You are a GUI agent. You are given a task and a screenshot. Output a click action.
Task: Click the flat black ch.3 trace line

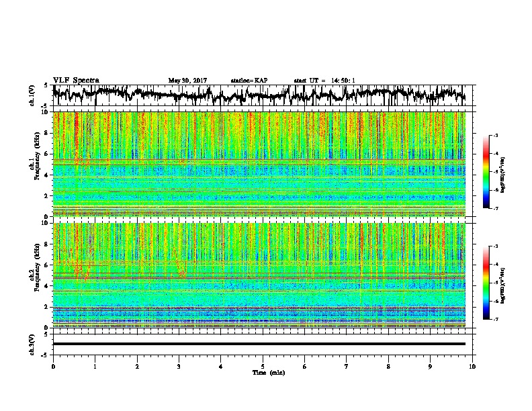point(259,344)
